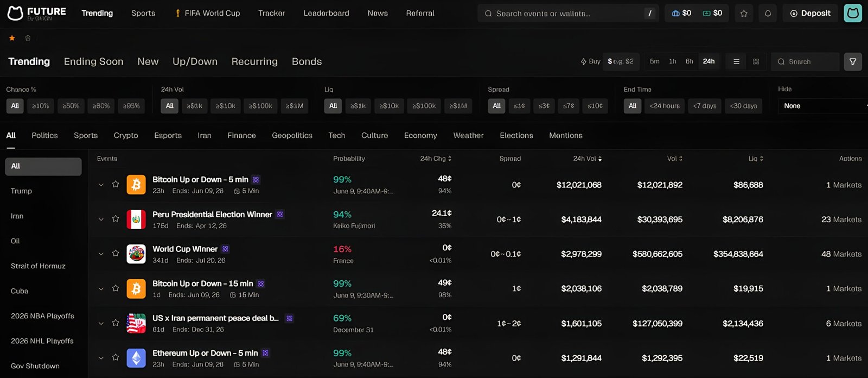
Task: Click Bitcoin logo of the 5 min event
Action: click(136, 185)
